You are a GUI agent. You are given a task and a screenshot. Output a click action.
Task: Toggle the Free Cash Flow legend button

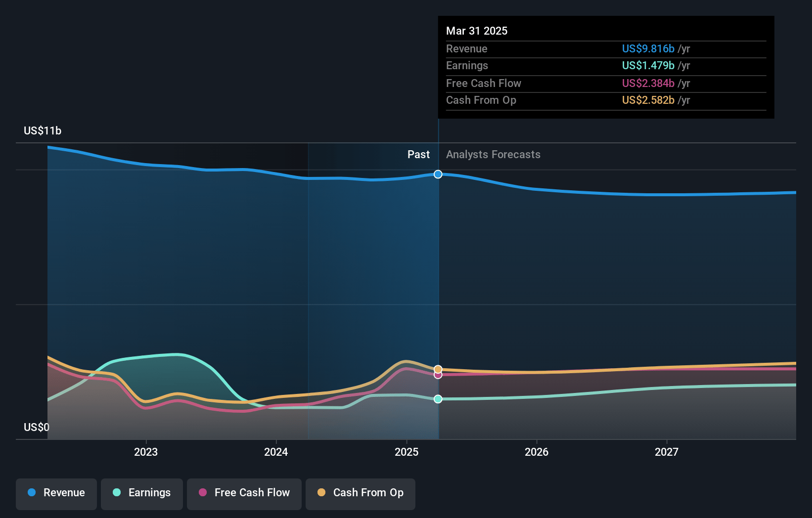[244, 494]
